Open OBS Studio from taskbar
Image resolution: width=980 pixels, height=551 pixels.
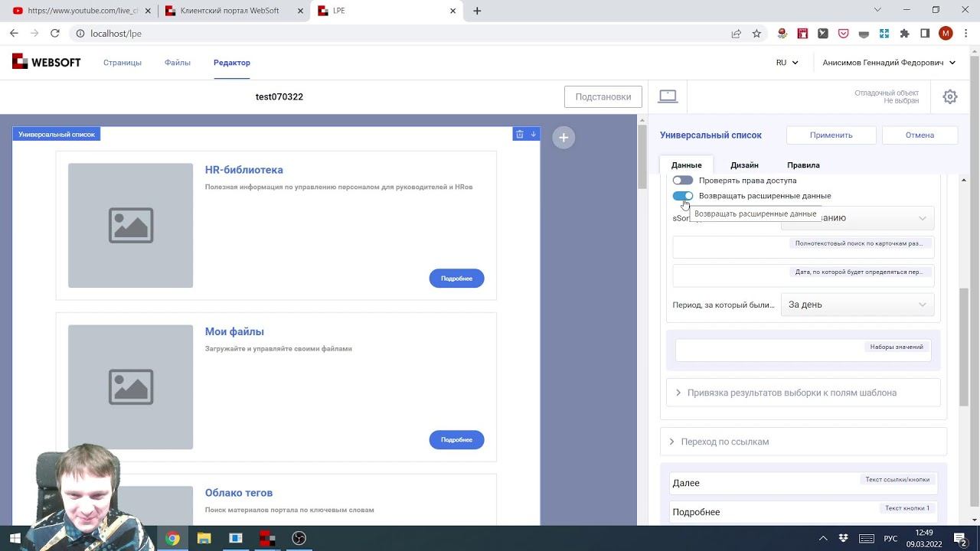299,538
